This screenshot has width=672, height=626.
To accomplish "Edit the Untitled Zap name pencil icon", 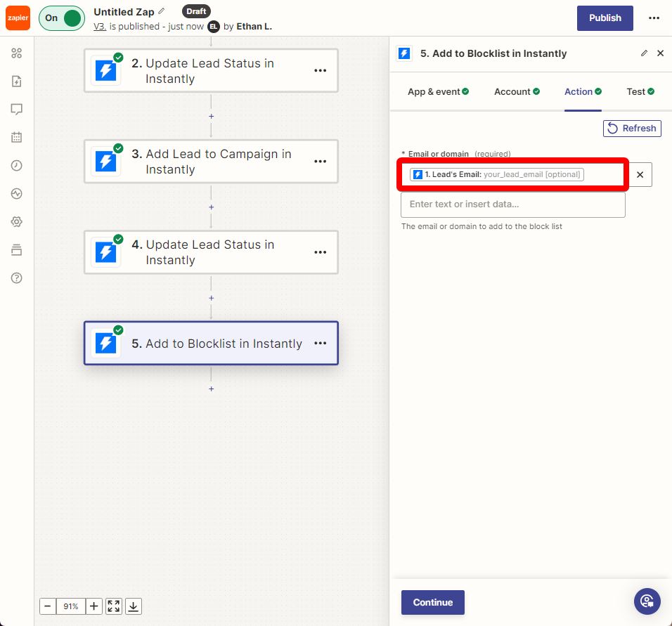I will pyautogui.click(x=162, y=11).
